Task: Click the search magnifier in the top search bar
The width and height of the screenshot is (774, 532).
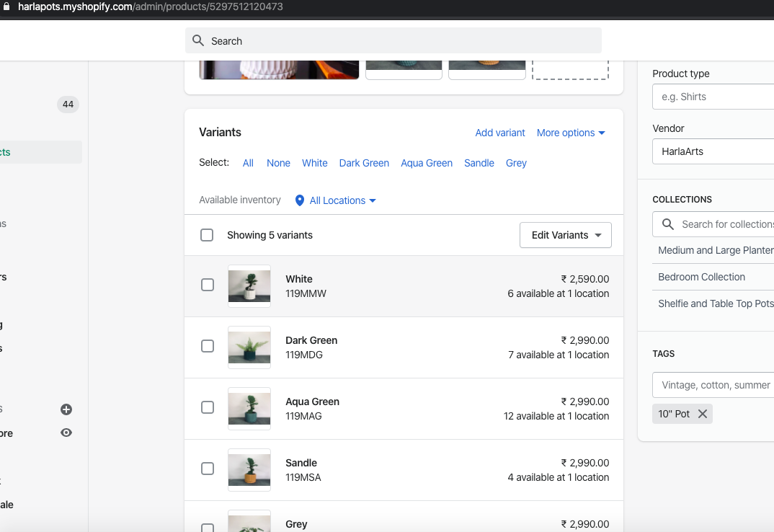Action: coord(198,40)
